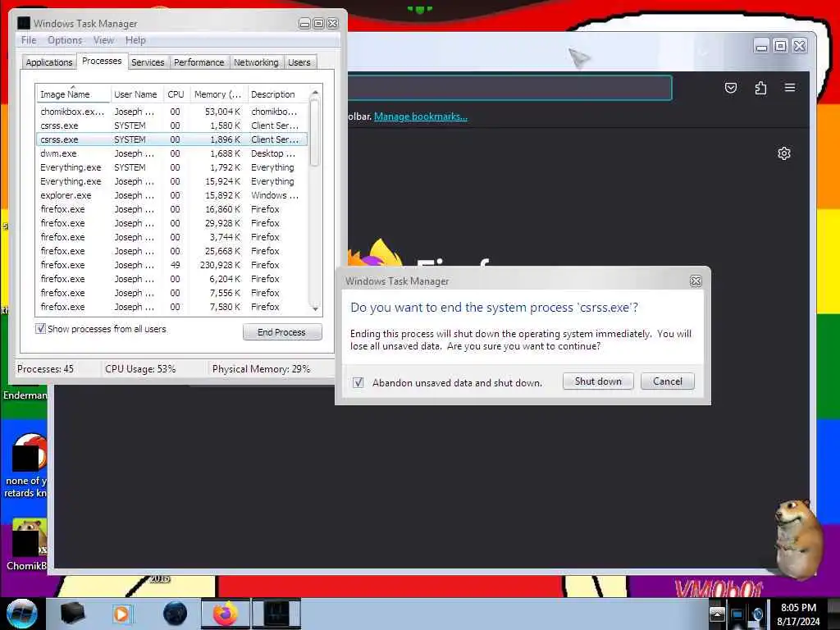Sort by Description column header
The image size is (840, 630).
point(277,94)
